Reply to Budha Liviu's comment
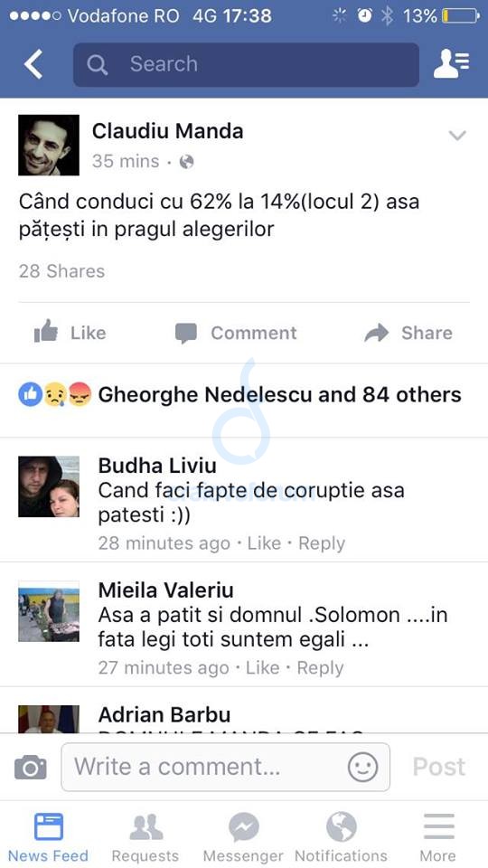Viewport: 488px width, 868px height. (x=322, y=543)
